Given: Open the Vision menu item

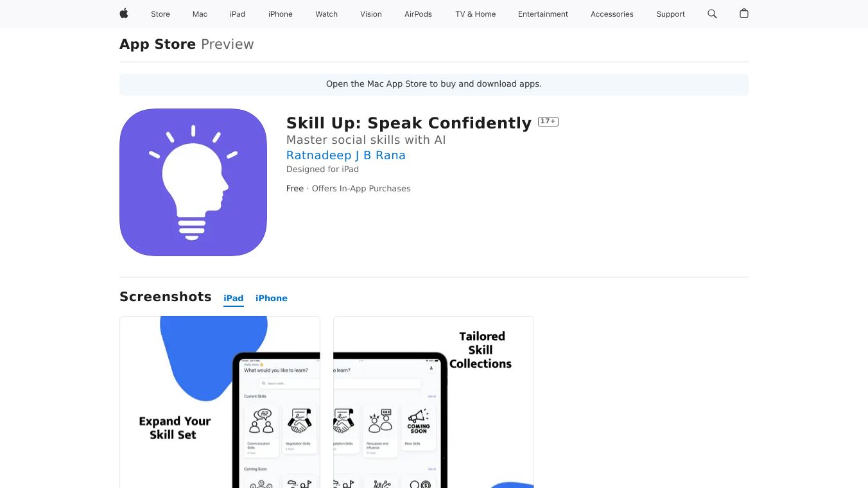Looking at the screenshot, I should point(371,14).
